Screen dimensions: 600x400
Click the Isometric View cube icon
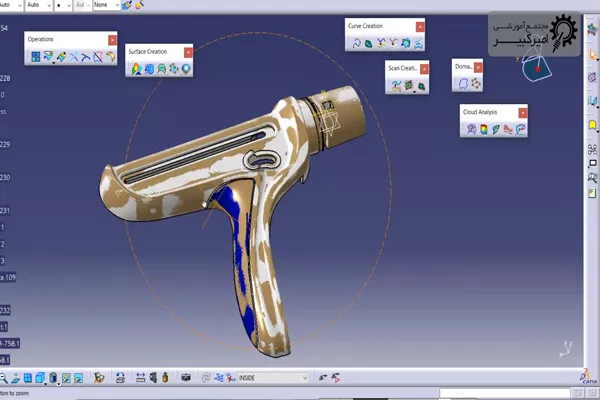40,378
